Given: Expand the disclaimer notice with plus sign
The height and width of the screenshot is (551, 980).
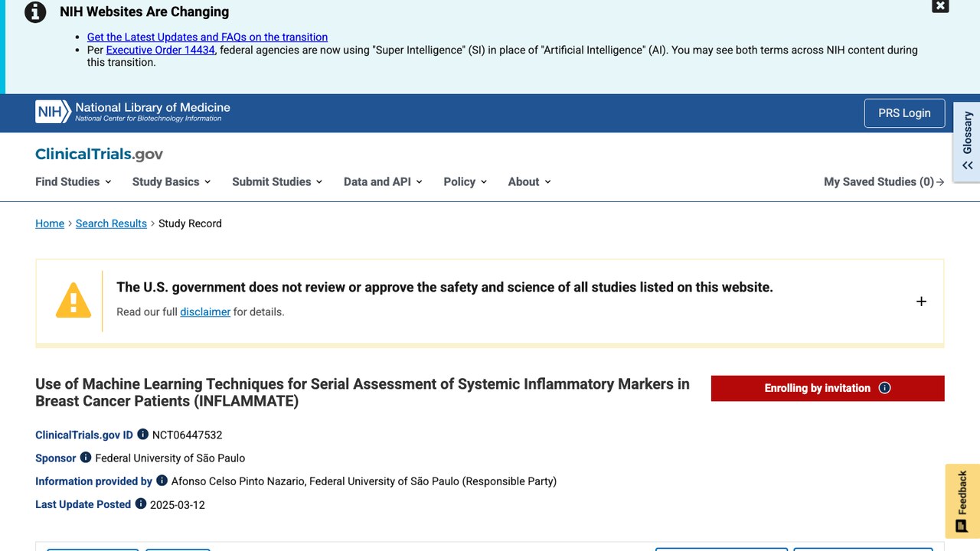Looking at the screenshot, I should [921, 302].
